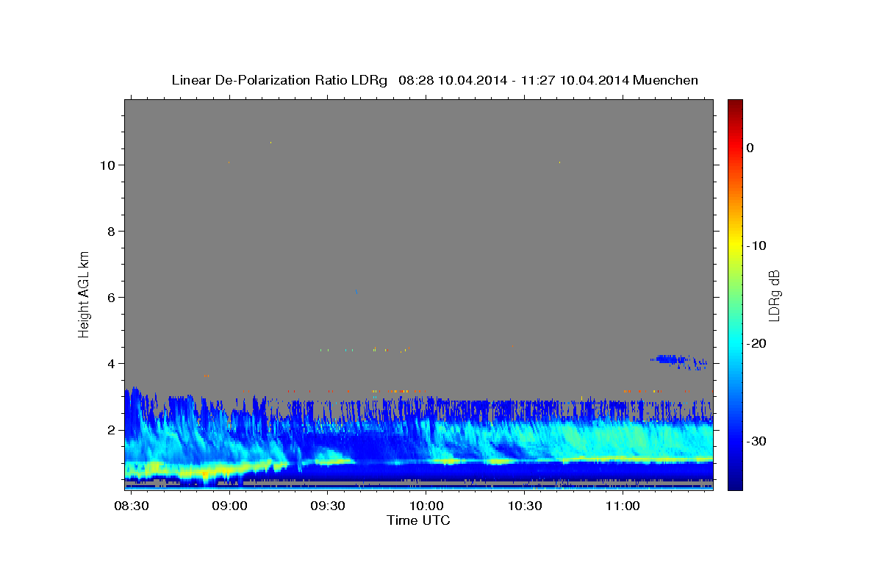Click the "LDRg dB" colorbar label
This screenshot has height=588, width=882.
pyautogui.click(x=774, y=295)
